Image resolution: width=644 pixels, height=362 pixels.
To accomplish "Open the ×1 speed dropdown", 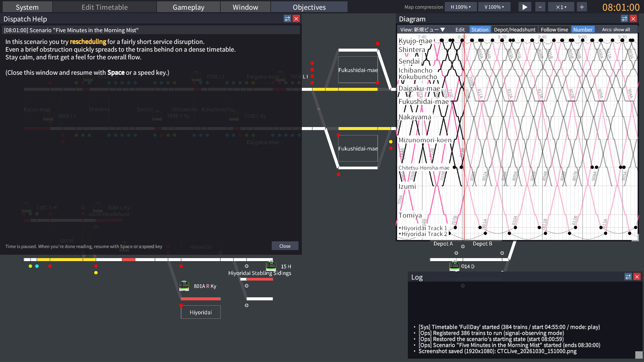I will coord(561,7).
